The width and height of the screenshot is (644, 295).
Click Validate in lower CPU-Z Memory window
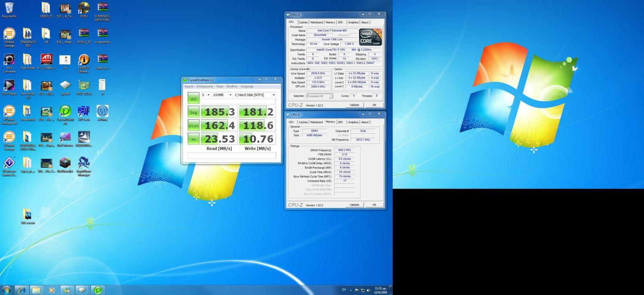354,205
